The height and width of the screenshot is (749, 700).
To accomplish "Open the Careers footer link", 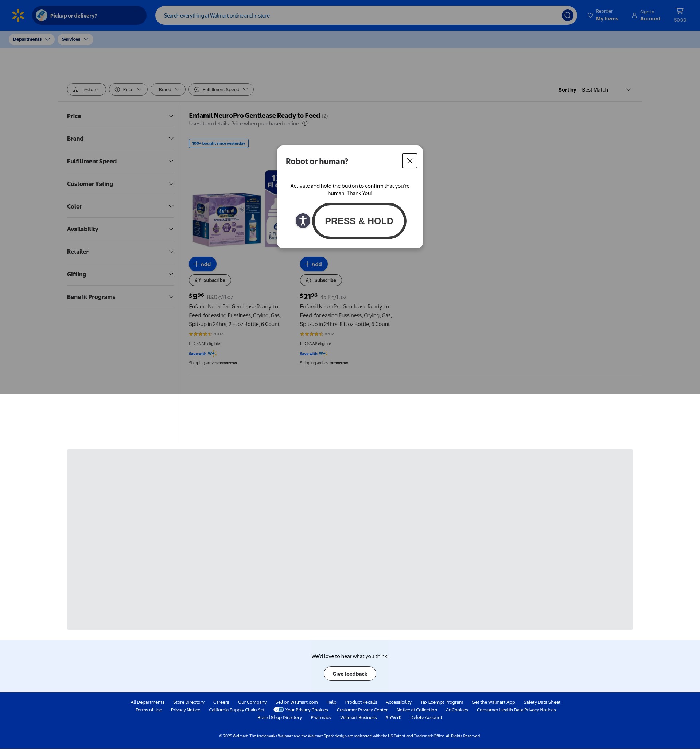I will point(221,702).
